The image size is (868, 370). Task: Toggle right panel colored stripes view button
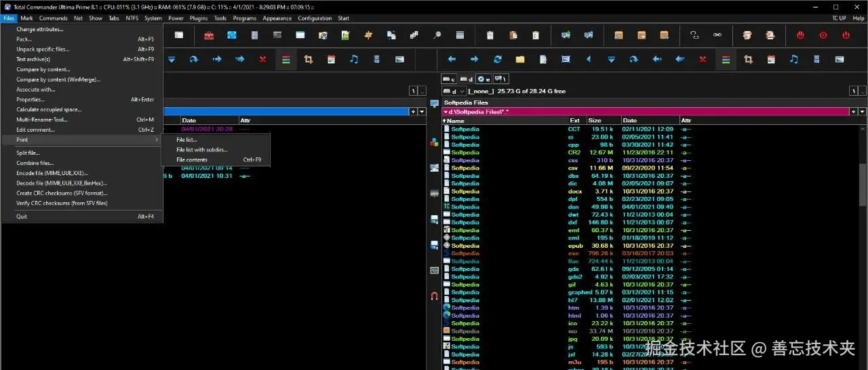[x=726, y=60]
